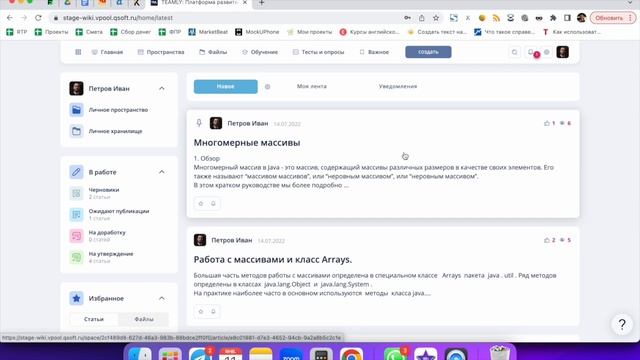Go to the Главная menu item

tap(107, 52)
